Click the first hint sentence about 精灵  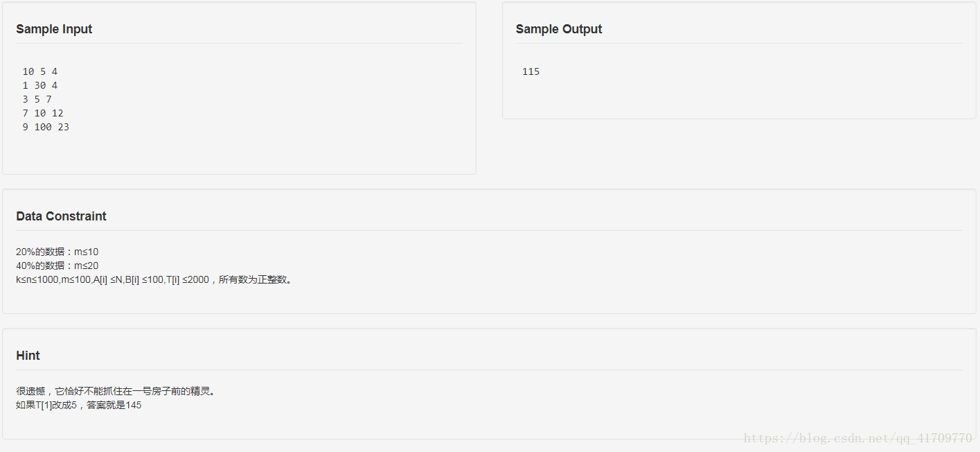[116, 391]
